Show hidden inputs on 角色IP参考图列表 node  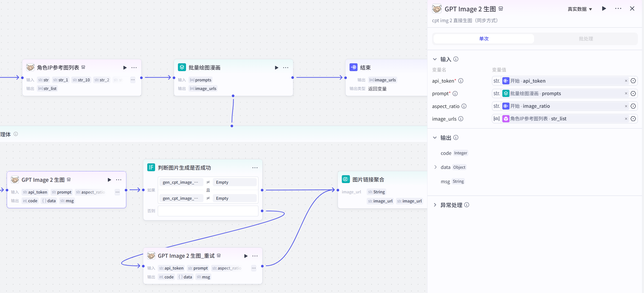pyautogui.click(x=133, y=80)
